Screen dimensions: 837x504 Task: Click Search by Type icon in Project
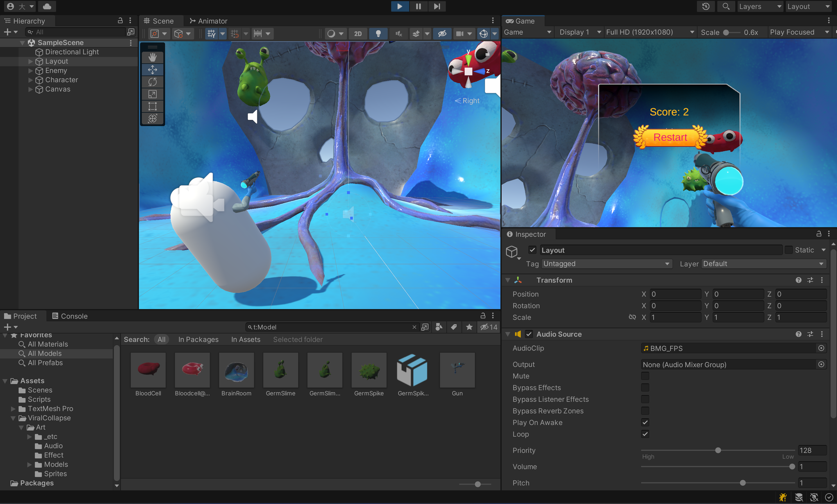[x=439, y=327]
